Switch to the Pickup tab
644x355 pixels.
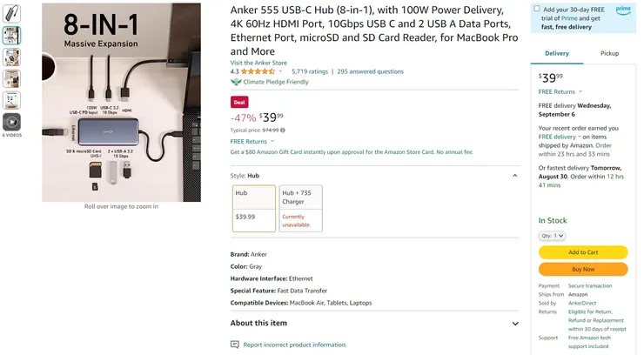click(x=609, y=53)
